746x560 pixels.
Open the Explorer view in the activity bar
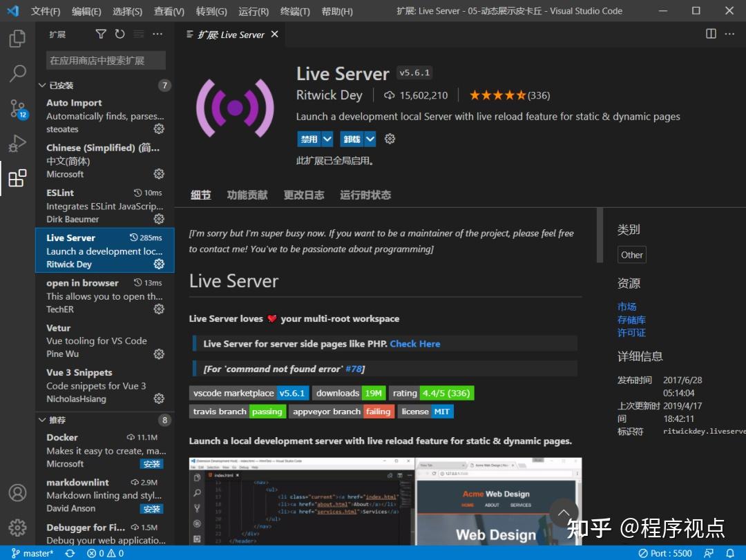[x=17, y=39]
